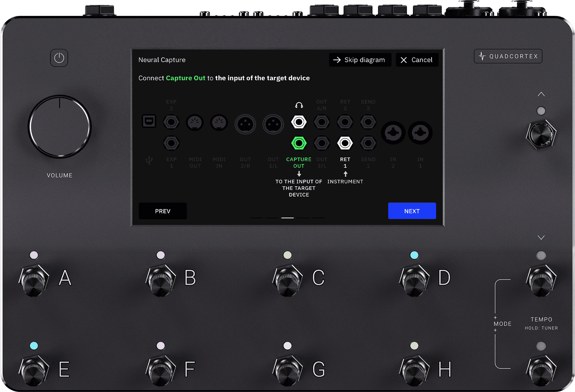Click the first progress step indicator
This screenshot has width=575, height=392.
coord(257,218)
